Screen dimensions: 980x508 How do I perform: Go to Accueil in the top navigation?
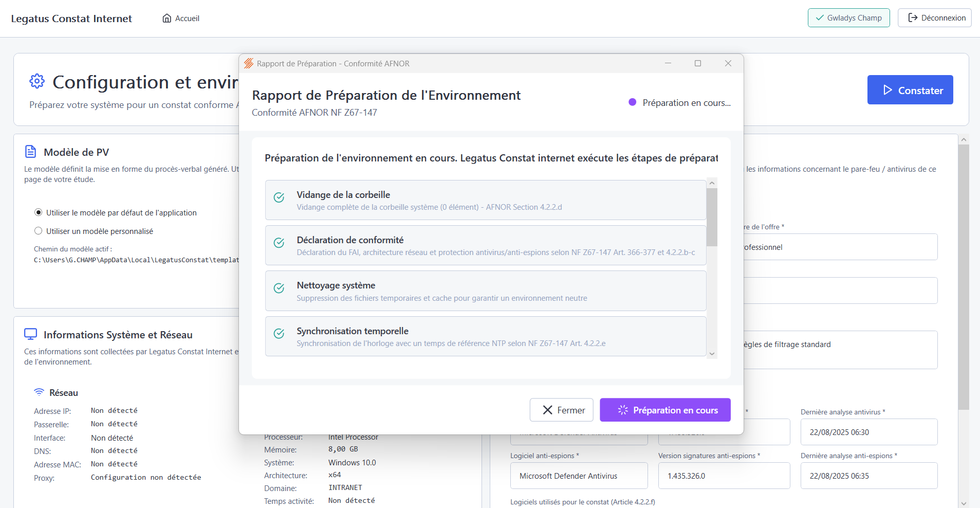pos(181,19)
